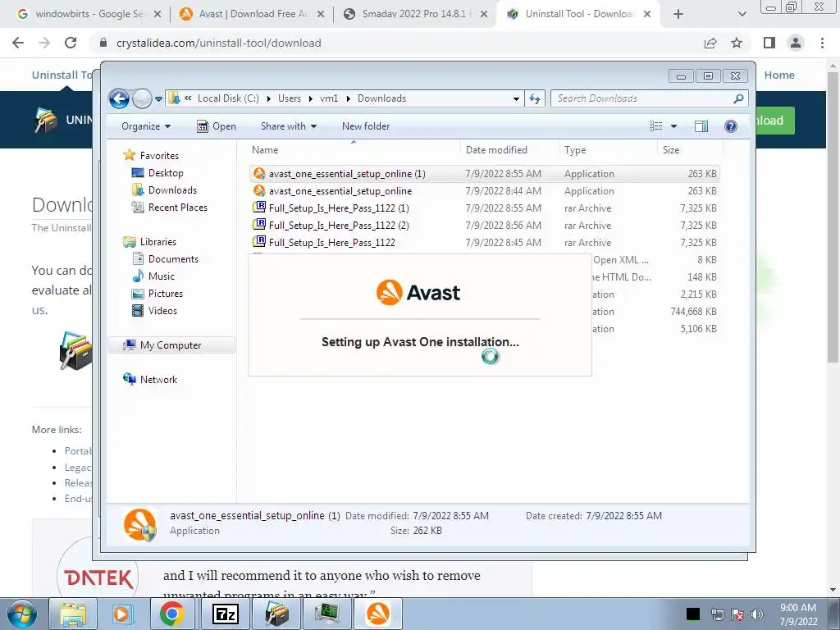Reload the crystalidea page
840x630 pixels.
[x=71, y=43]
